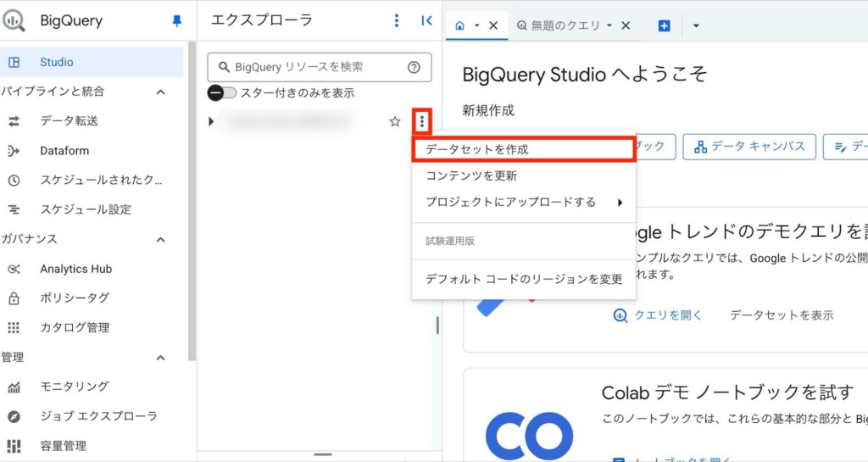Image resolution: width=868 pixels, height=462 pixels.
Task: Open Dataform from the sidebar
Action: point(64,151)
